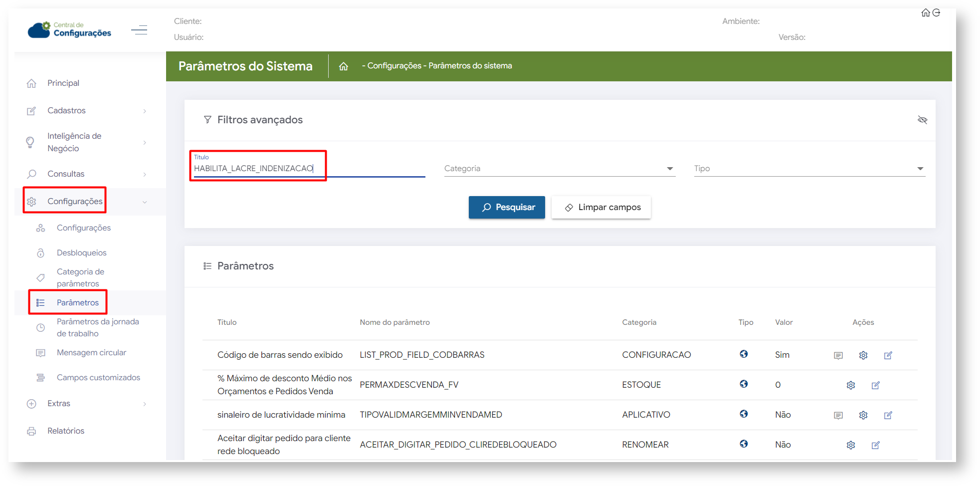Click the Pesquisar button
This screenshot has width=980, height=486.
506,207
